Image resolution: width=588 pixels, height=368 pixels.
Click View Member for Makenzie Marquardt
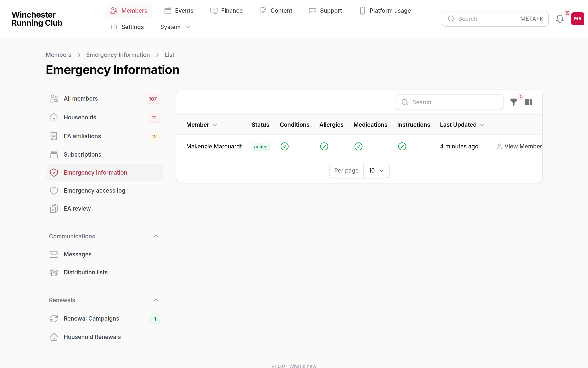pyautogui.click(x=519, y=146)
